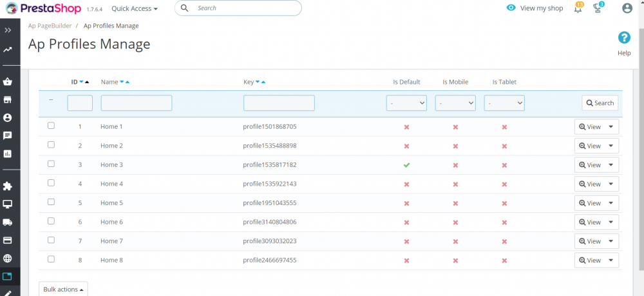
Task: Focus the Key filter field
Action: (x=279, y=103)
